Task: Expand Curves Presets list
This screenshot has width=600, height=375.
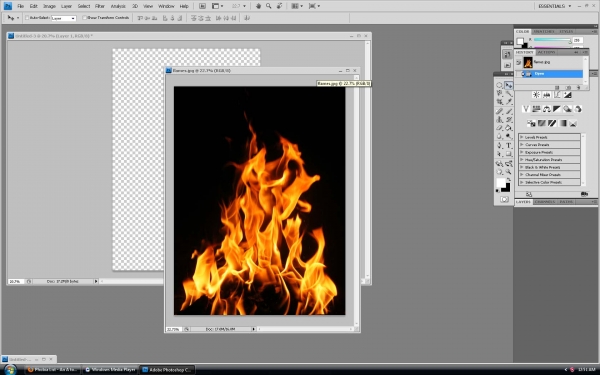Action: [x=522, y=145]
